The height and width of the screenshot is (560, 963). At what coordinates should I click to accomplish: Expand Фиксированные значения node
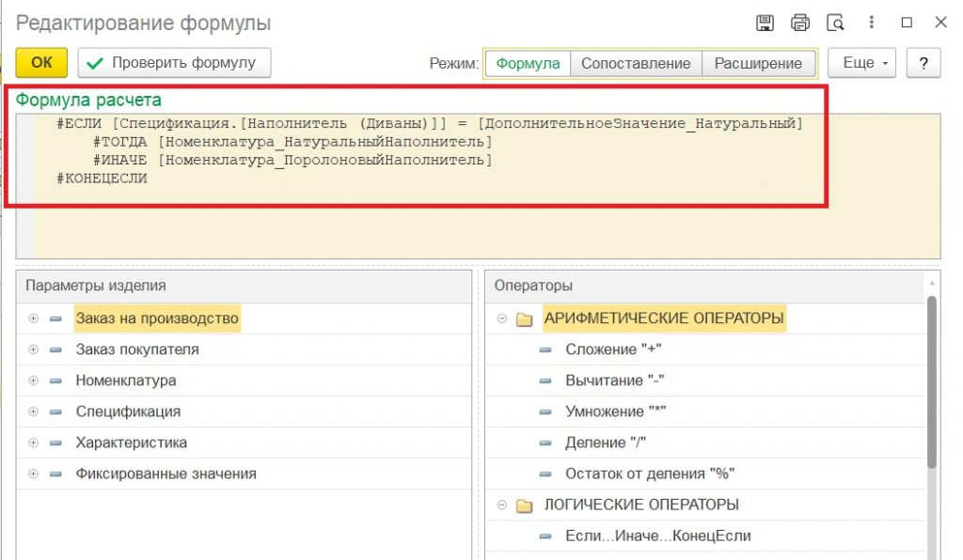(33, 474)
